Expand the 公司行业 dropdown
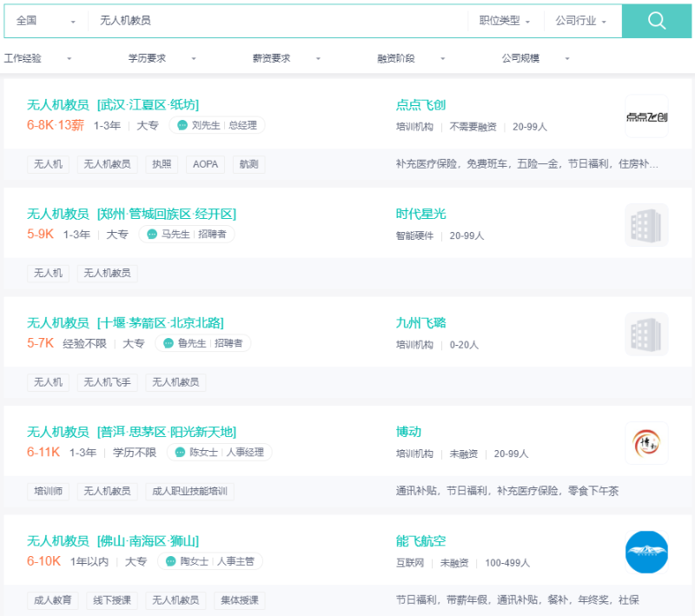The height and width of the screenshot is (616, 695). click(x=580, y=21)
